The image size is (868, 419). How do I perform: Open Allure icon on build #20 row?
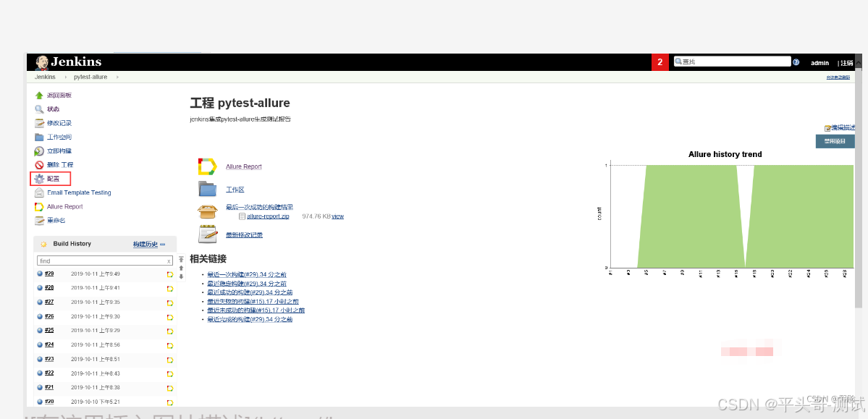(170, 402)
